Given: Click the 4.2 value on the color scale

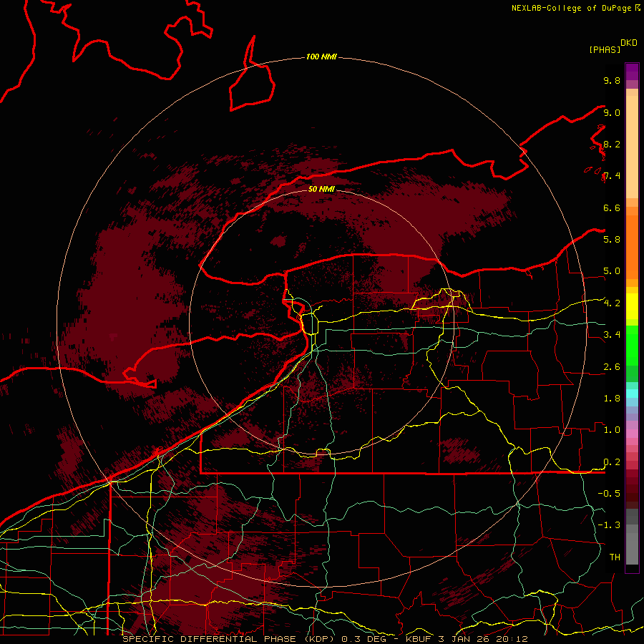Looking at the screenshot, I should point(612,303).
